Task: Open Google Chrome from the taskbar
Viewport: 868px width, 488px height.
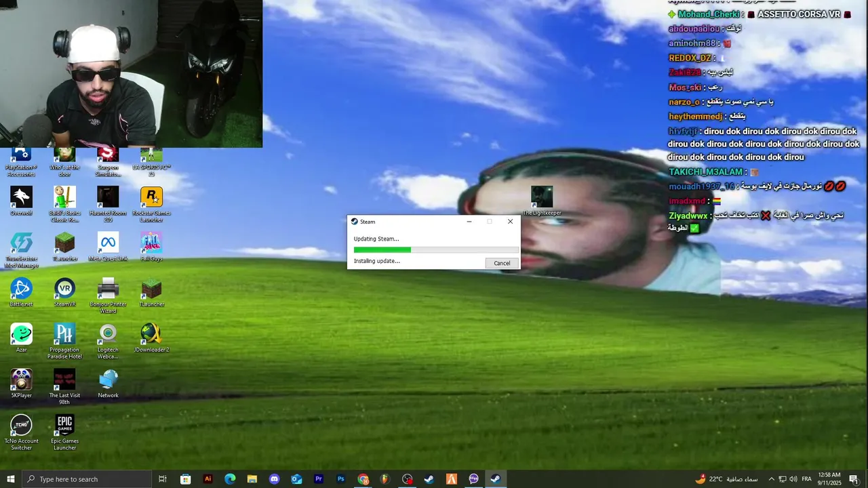Action: 363,479
